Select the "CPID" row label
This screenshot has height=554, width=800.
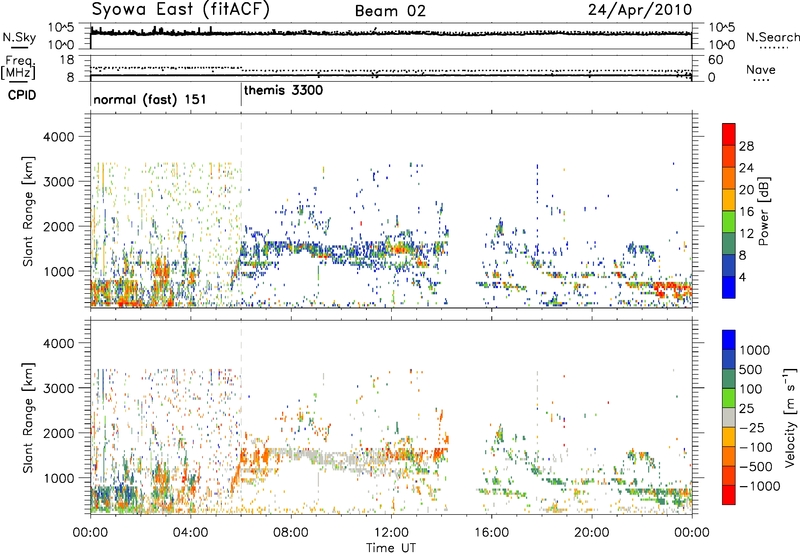[x=22, y=95]
